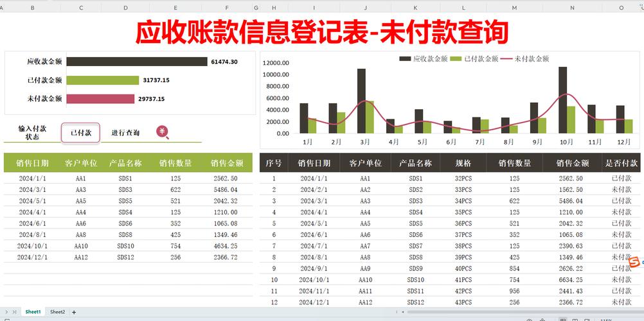The width and height of the screenshot is (644, 321).
Task: Click the 未付款金额 red line legend entry
Action: pyautogui.click(x=524, y=58)
